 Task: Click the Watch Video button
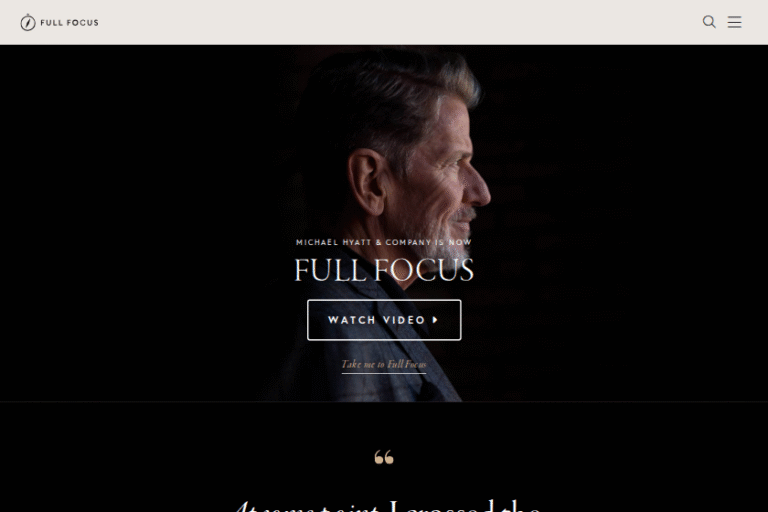pyautogui.click(x=384, y=320)
